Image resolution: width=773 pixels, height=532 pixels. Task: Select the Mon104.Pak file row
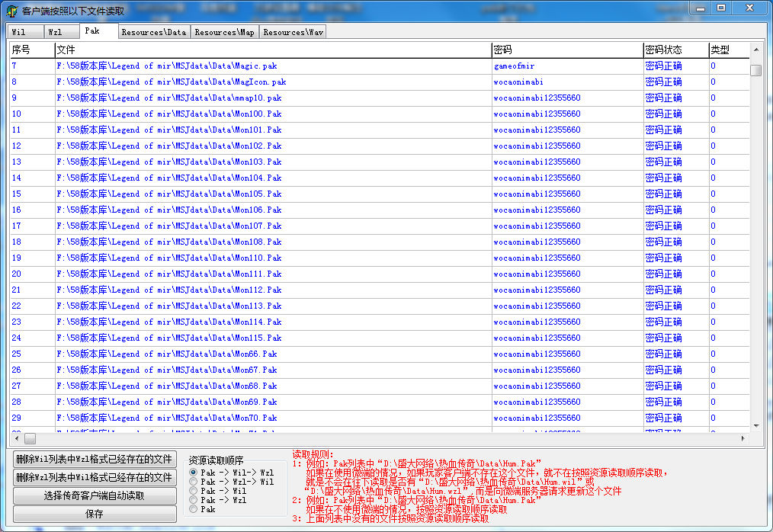[x=380, y=178]
